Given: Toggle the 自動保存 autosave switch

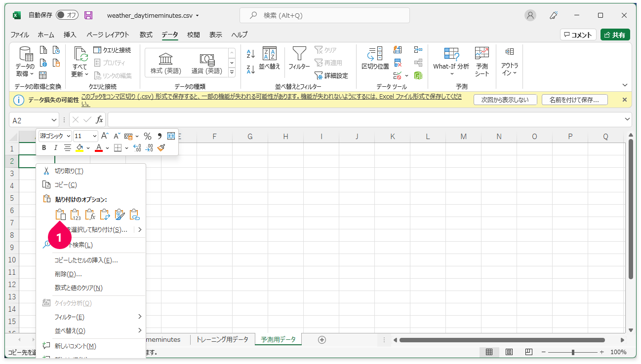Looking at the screenshot, I should tap(67, 15).
